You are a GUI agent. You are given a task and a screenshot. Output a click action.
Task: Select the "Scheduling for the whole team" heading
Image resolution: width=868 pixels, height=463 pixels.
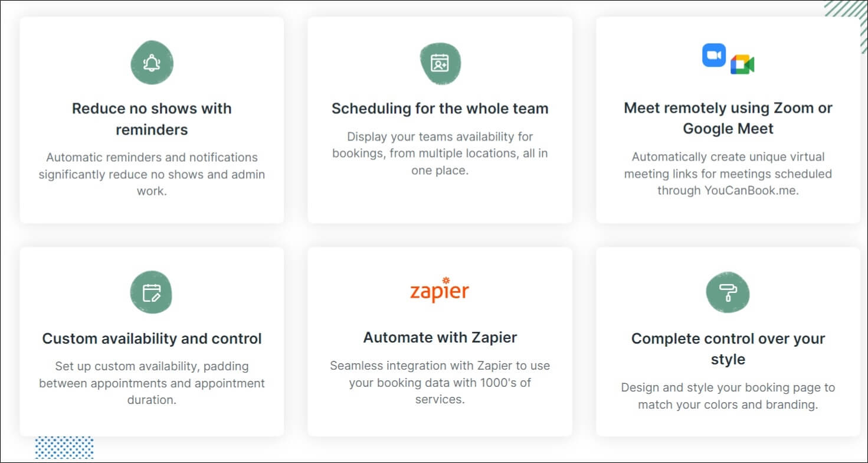[440, 109]
